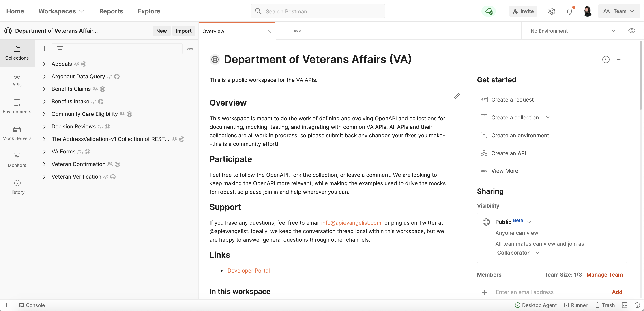Image resolution: width=644 pixels, height=311 pixels.
Task: Open the settings gear icon
Action: (x=552, y=11)
